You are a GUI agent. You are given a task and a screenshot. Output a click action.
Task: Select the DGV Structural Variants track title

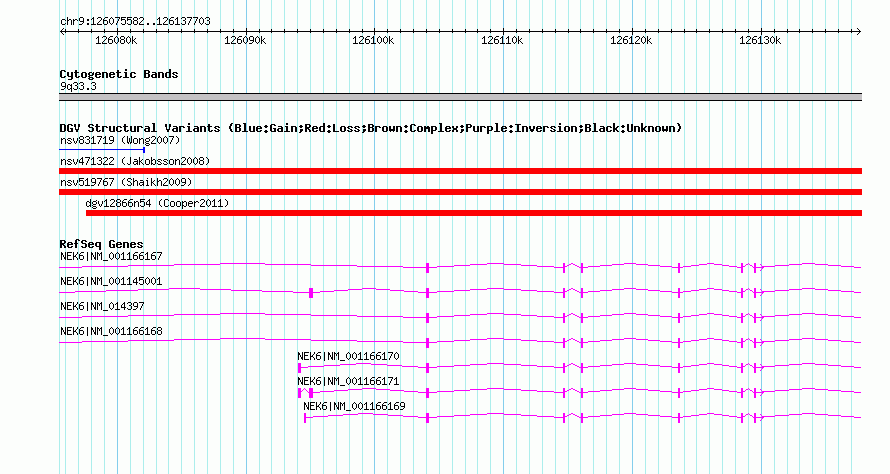(x=370, y=128)
